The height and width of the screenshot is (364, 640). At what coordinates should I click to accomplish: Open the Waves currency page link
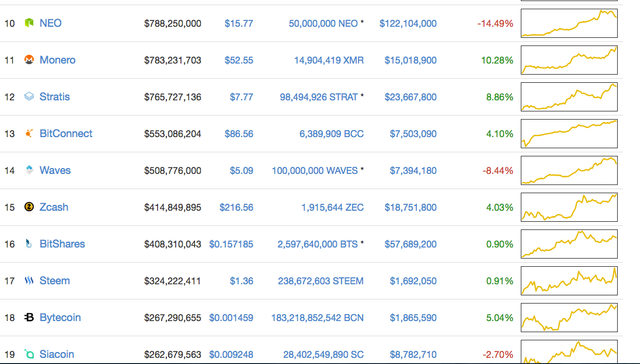[55, 170]
